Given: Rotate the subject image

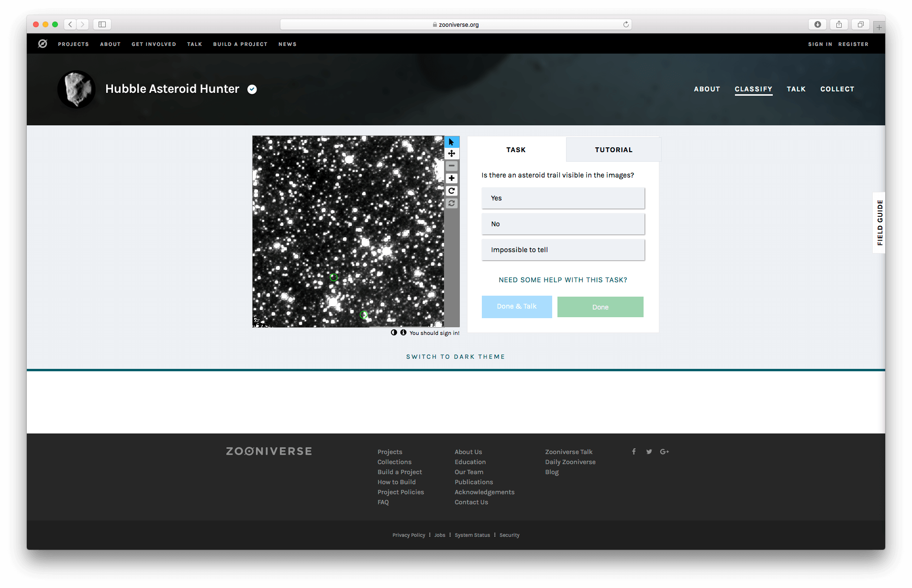Looking at the screenshot, I should [451, 191].
